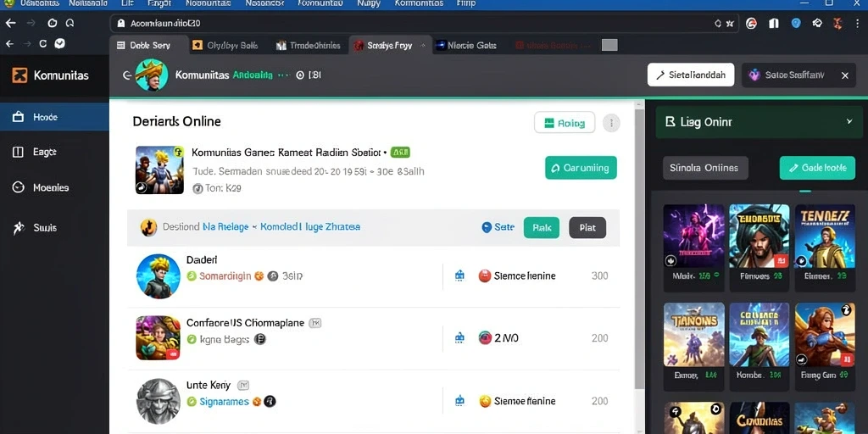Dismiss the Satoe Sraiifanv chip with its X
The height and width of the screenshot is (434, 868).
[845, 75]
